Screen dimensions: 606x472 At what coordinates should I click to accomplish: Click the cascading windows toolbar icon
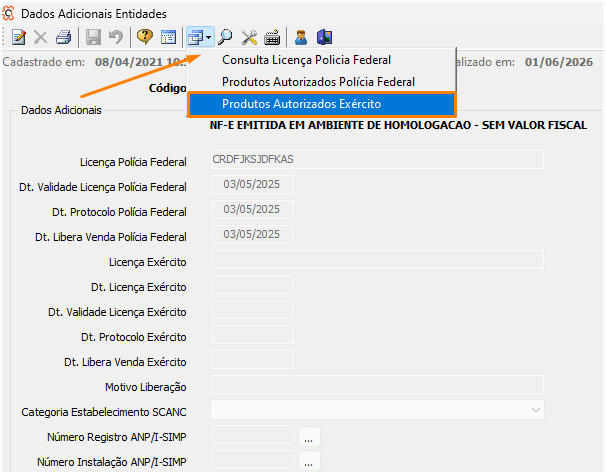coord(196,37)
